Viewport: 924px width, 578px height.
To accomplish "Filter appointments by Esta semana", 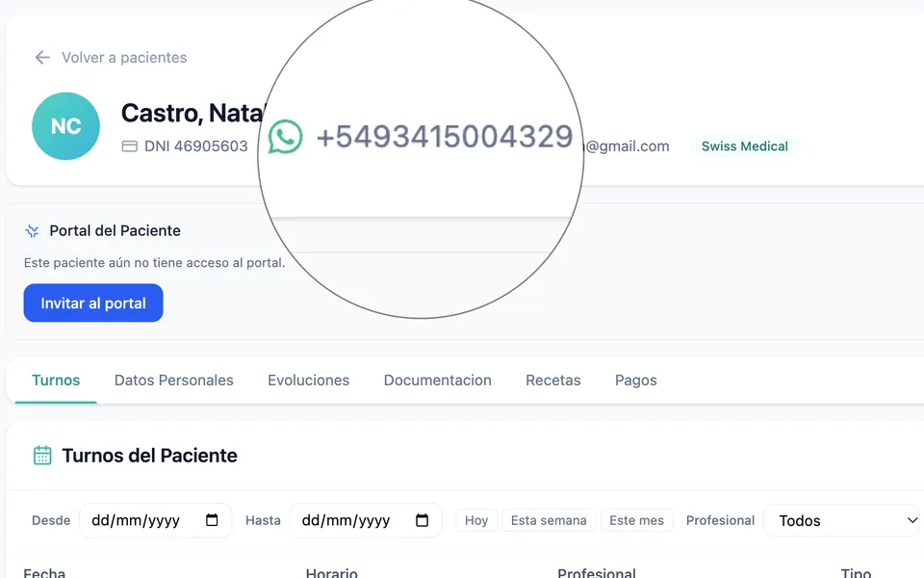I will pyautogui.click(x=549, y=520).
